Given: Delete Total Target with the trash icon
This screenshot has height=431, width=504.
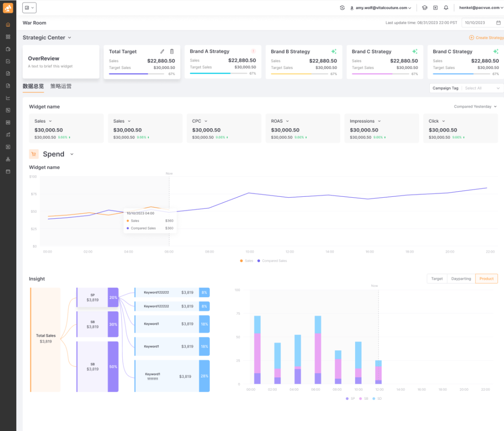Looking at the screenshot, I should tap(172, 51).
